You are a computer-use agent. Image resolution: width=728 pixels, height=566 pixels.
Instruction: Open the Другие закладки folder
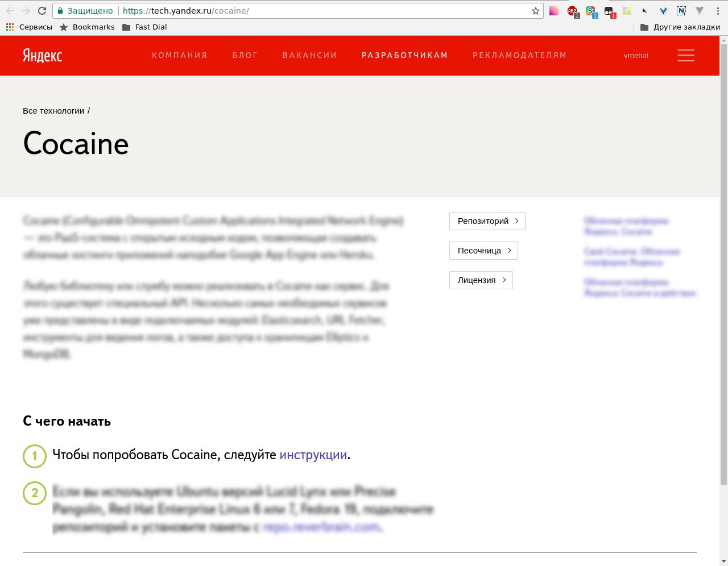coord(680,27)
